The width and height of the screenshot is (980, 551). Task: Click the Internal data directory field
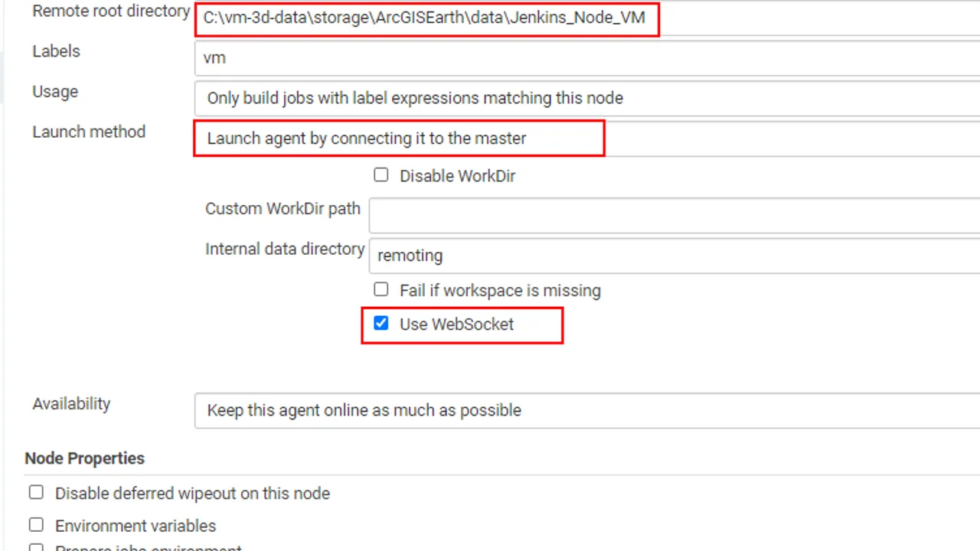pyautogui.click(x=675, y=256)
